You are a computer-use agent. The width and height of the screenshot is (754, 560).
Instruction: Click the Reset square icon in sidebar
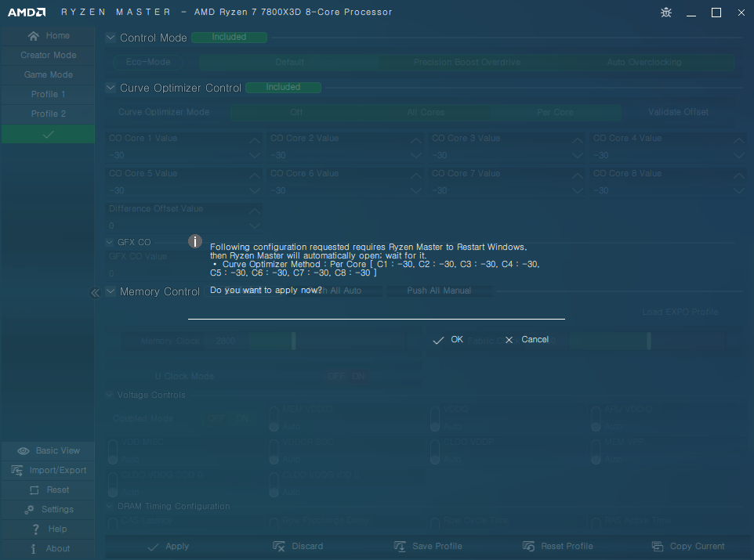[x=34, y=490]
